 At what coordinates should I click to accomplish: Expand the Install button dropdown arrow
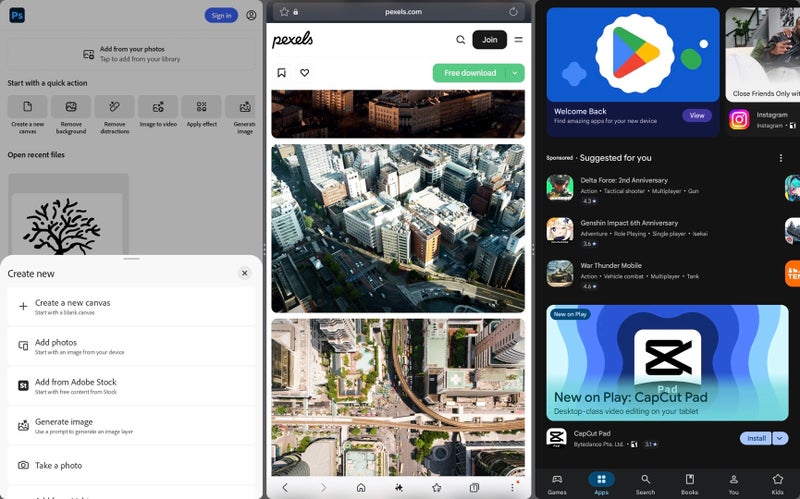point(780,438)
